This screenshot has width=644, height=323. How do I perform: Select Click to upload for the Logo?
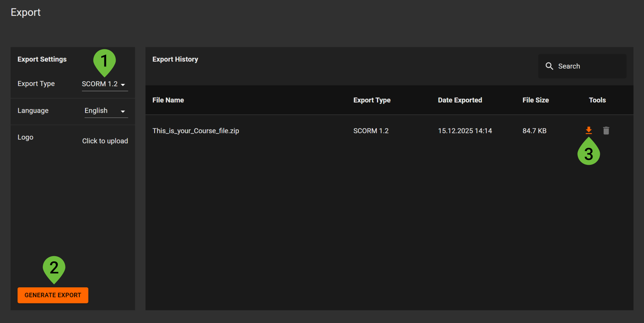[105, 141]
